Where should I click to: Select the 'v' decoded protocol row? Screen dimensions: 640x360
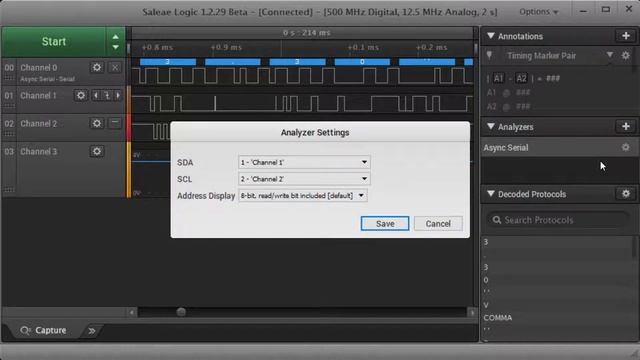[x=557, y=305]
